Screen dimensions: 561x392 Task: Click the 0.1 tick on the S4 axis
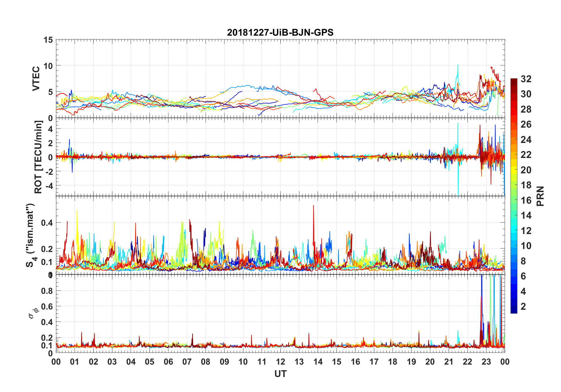tap(47, 262)
